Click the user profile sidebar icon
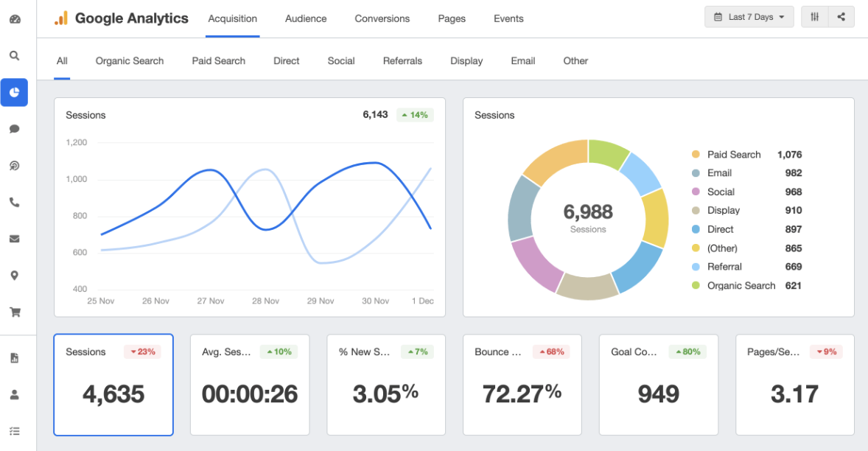868x451 pixels. (x=15, y=394)
